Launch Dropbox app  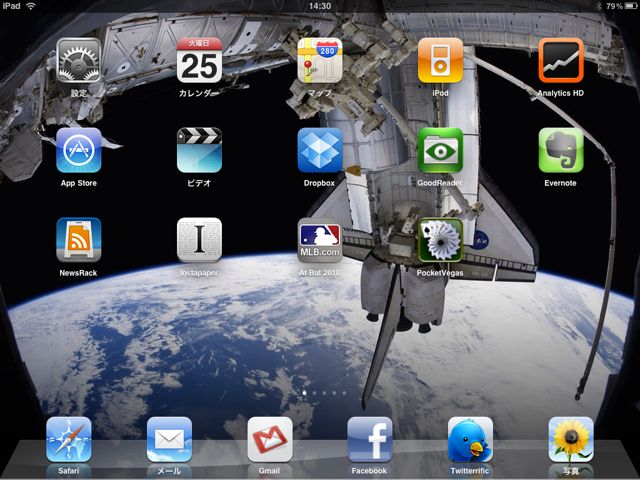pyautogui.click(x=320, y=150)
